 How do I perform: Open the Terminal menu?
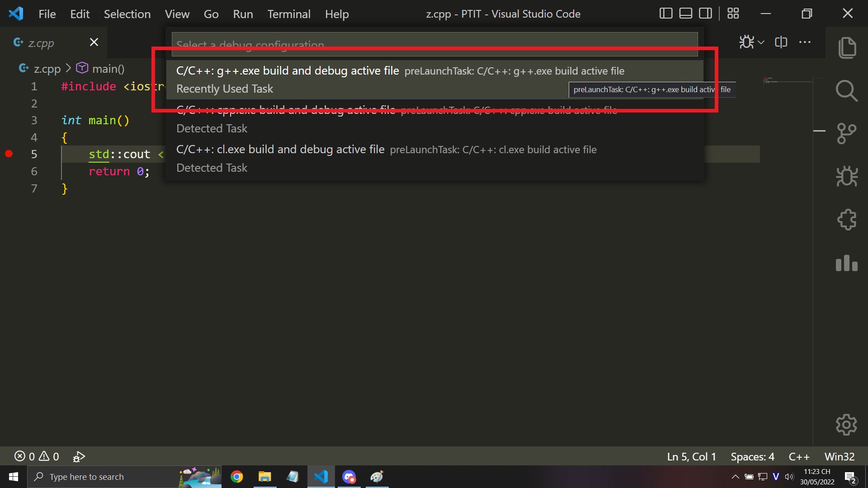(x=289, y=14)
